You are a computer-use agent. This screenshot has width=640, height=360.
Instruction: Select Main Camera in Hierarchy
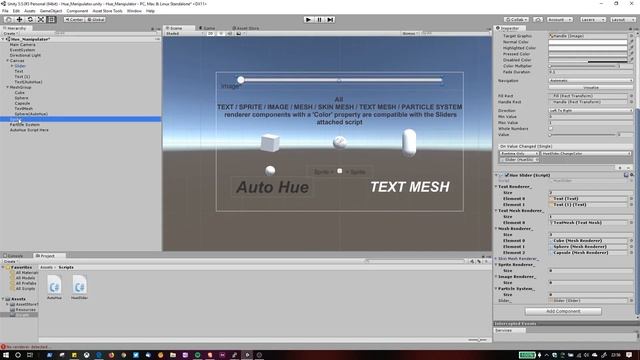22,44
